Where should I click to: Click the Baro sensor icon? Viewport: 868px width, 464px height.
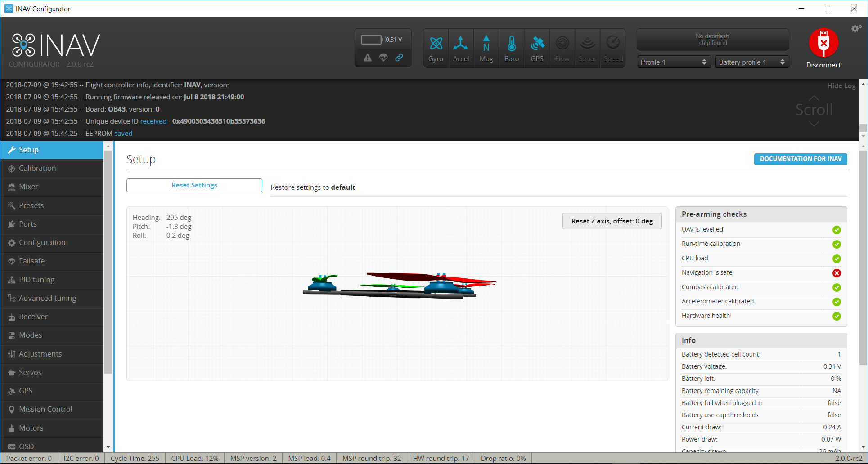pyautogui.click(x=511, y=48)
